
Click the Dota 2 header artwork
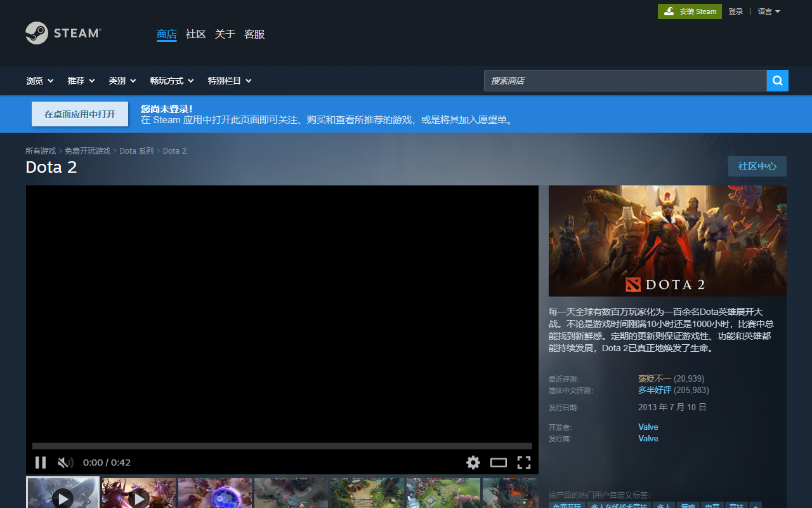click(667, 241)
